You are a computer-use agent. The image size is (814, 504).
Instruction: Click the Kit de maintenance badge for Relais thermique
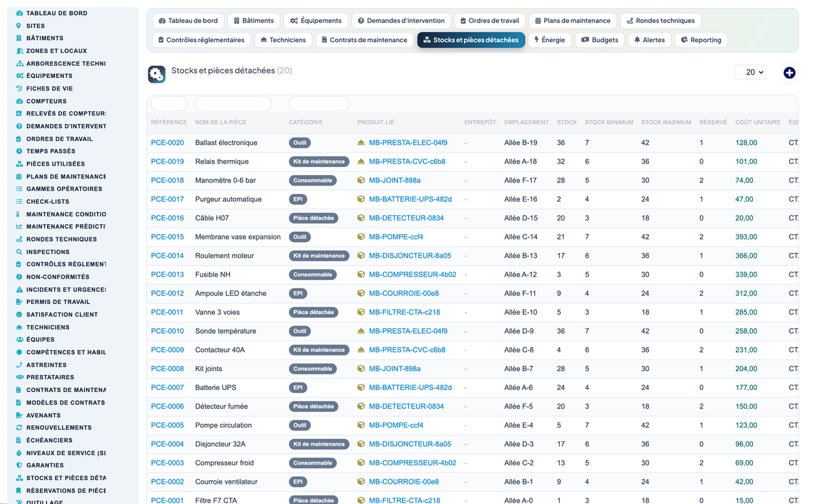click(x=319, y=161)
